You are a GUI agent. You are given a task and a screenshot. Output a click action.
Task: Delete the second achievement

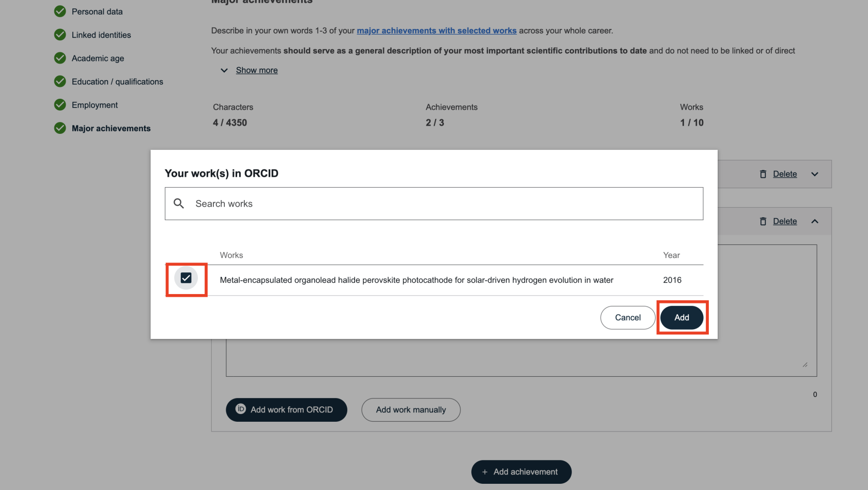[x=784, y=221]
